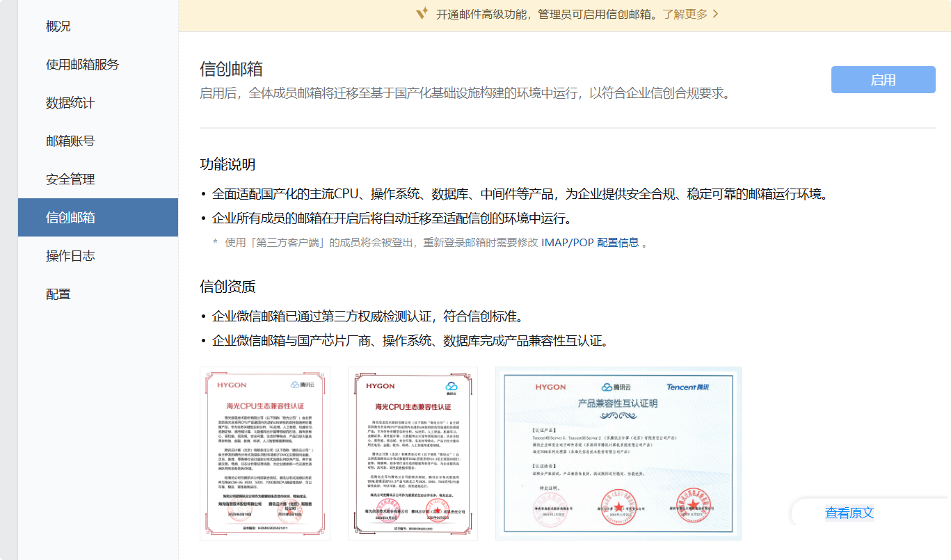Viewport: 951px width, 560px height.
Task: Click the HYGON logo on third certificate
Action: 551,387
